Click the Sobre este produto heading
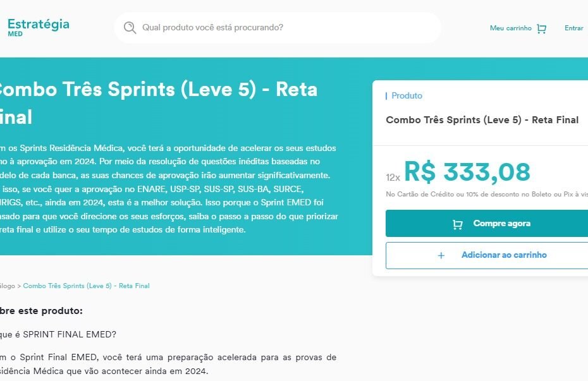 [41, 311]
